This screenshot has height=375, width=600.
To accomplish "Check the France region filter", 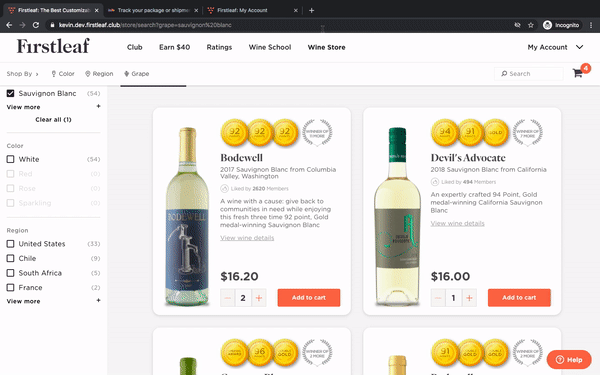I will pyautogui.click(x=10, y=287).
